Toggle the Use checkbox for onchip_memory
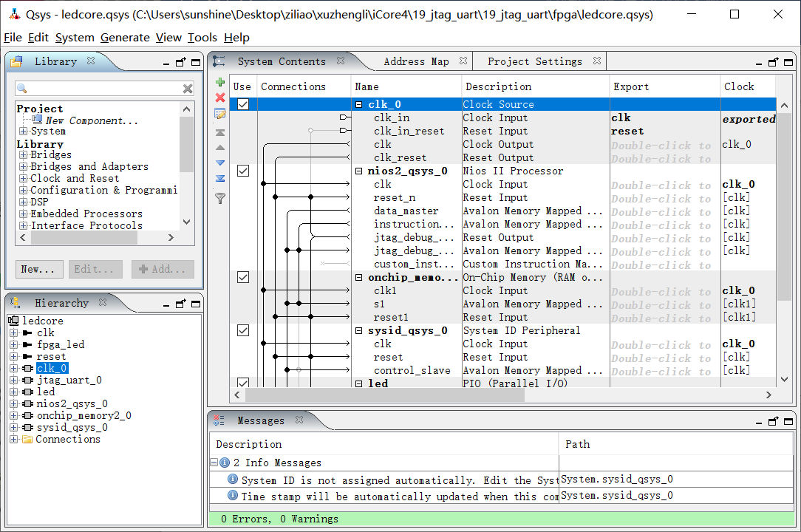This screenshot has height=532, width=801. (242, 277)
